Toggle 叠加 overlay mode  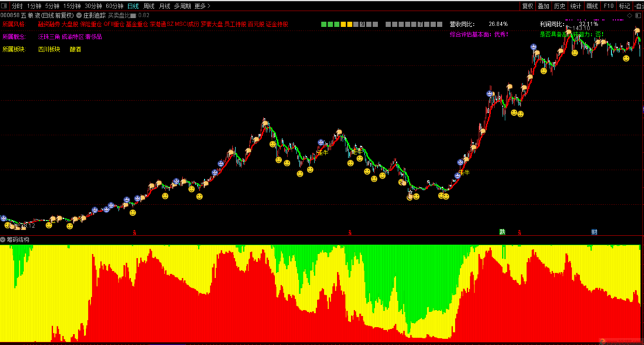tap(543, 6)
